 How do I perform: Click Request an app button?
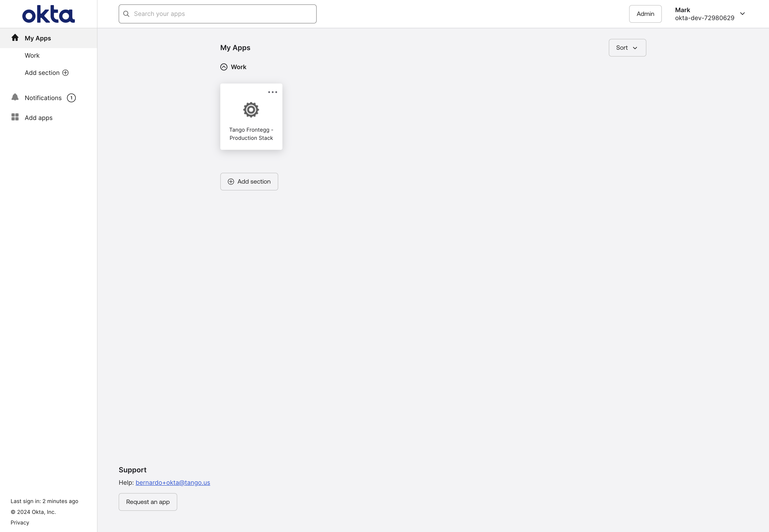[148, 502]
